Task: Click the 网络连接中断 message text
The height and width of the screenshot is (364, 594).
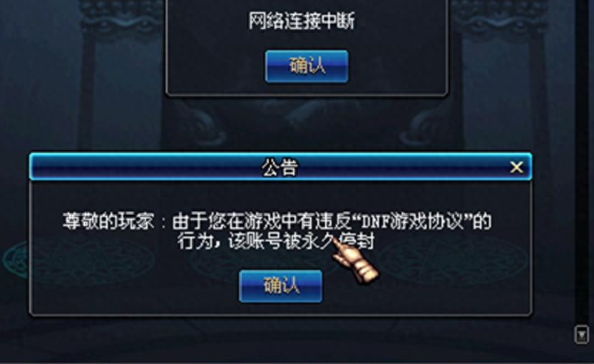Action: tap(302, 21)
